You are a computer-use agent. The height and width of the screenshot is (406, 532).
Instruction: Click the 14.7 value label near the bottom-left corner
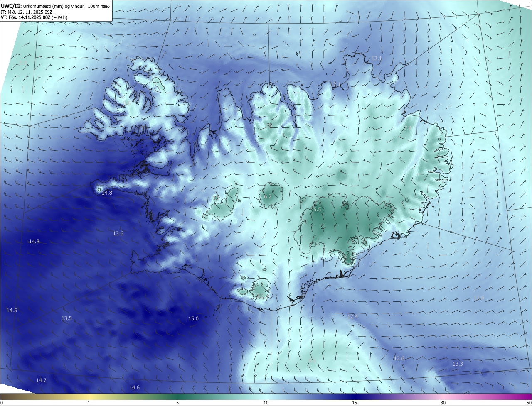click(x=41, y=381)
